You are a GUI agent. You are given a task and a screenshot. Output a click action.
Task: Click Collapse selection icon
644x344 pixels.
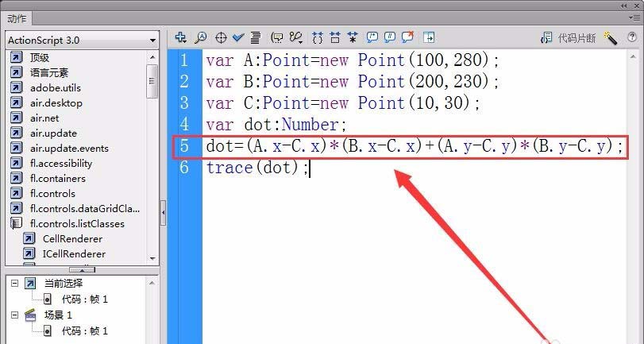335,38
